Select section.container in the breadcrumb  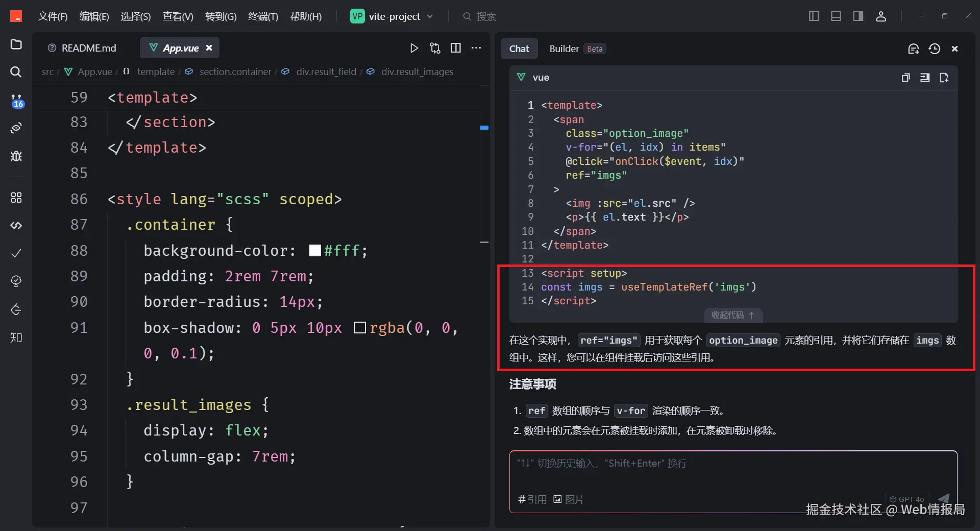(235, 72)
